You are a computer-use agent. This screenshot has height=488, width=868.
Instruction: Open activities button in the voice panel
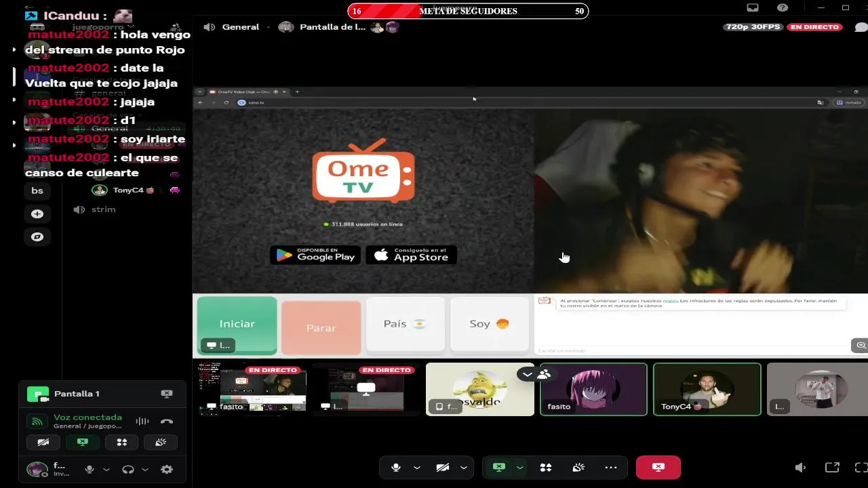tap(122, 442)
